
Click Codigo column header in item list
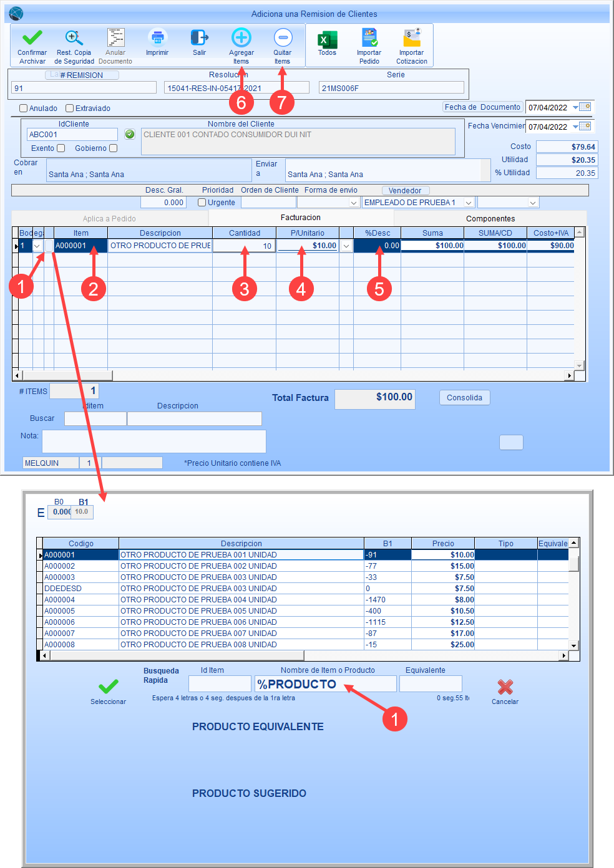coord(81,544)
